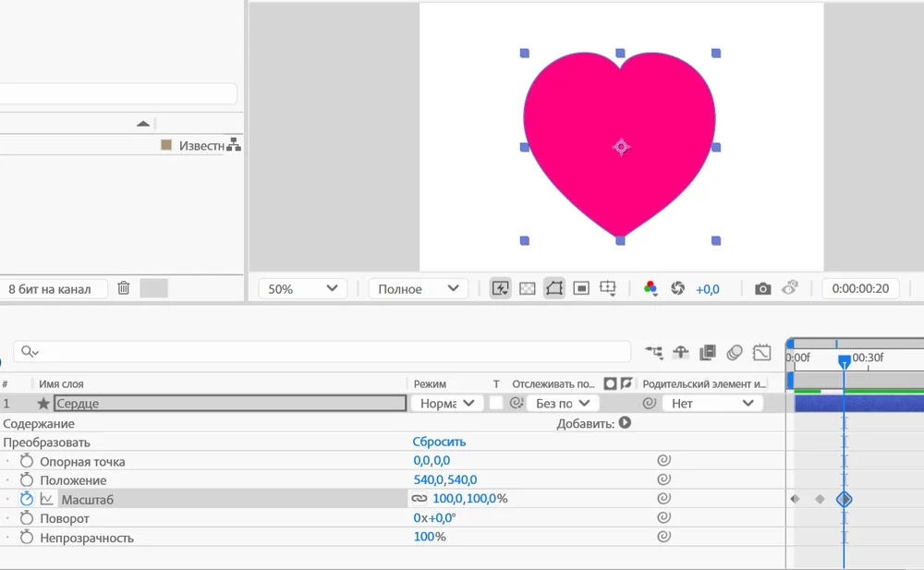Click the region of interest icon

[x=581, y=288]
